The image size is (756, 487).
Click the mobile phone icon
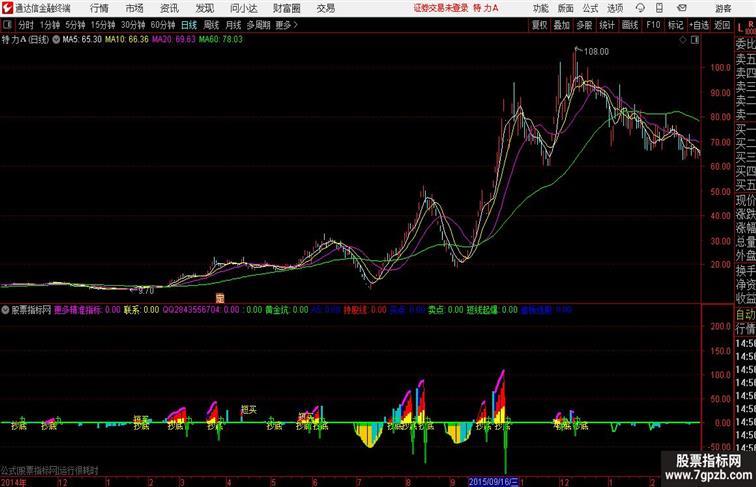click(x=660, y=8)
